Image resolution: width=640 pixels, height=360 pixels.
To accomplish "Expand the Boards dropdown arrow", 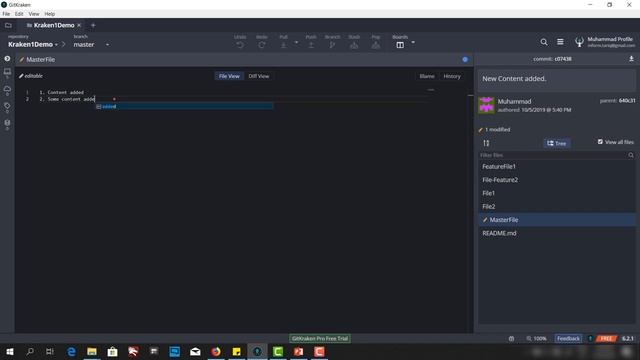I will (413, 42).
